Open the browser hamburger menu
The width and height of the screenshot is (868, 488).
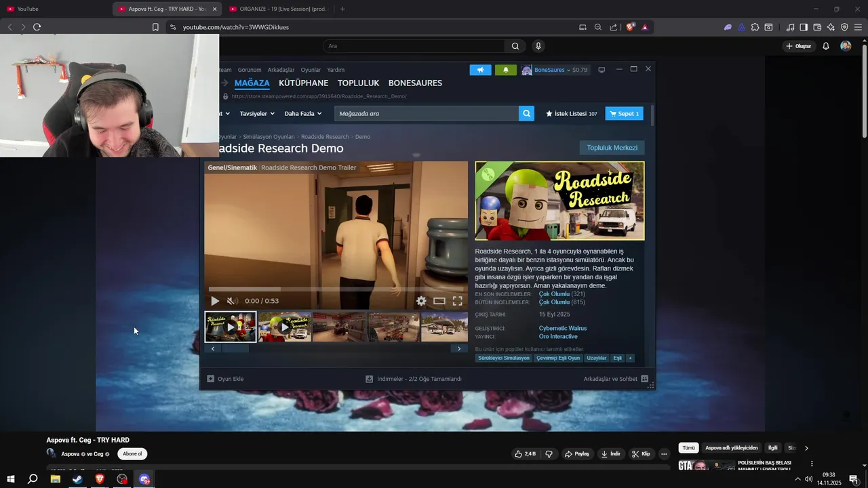tap(858, 27)
